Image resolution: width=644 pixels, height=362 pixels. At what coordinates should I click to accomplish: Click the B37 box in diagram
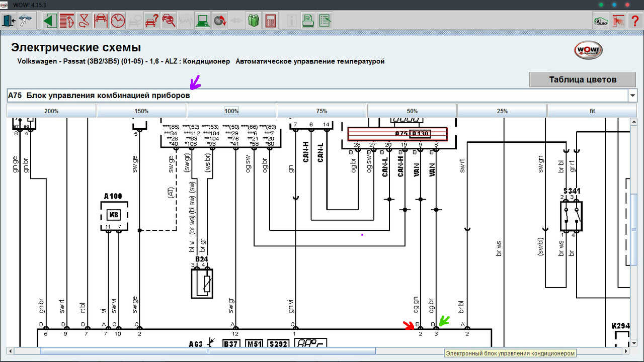click(231, 344)
